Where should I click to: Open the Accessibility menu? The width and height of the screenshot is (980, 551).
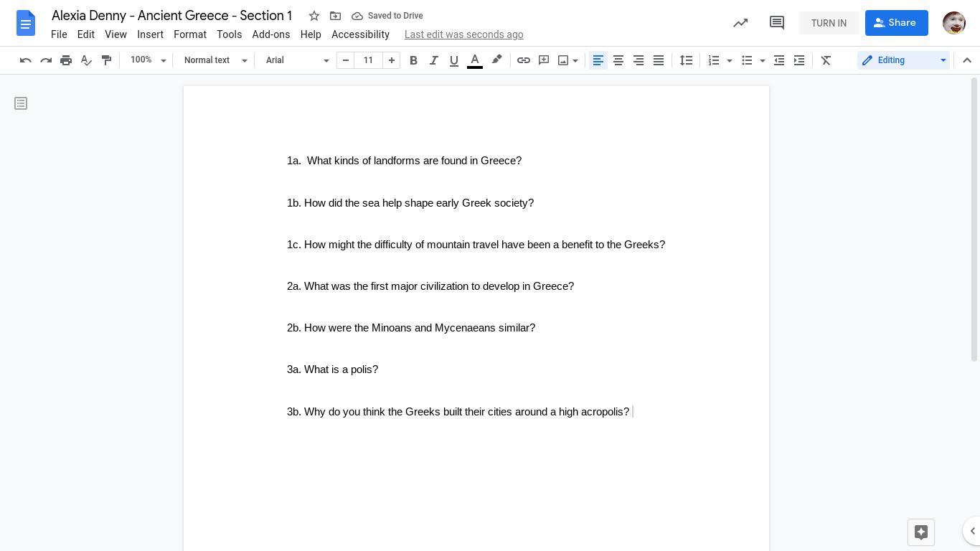[x=360, y=34]
